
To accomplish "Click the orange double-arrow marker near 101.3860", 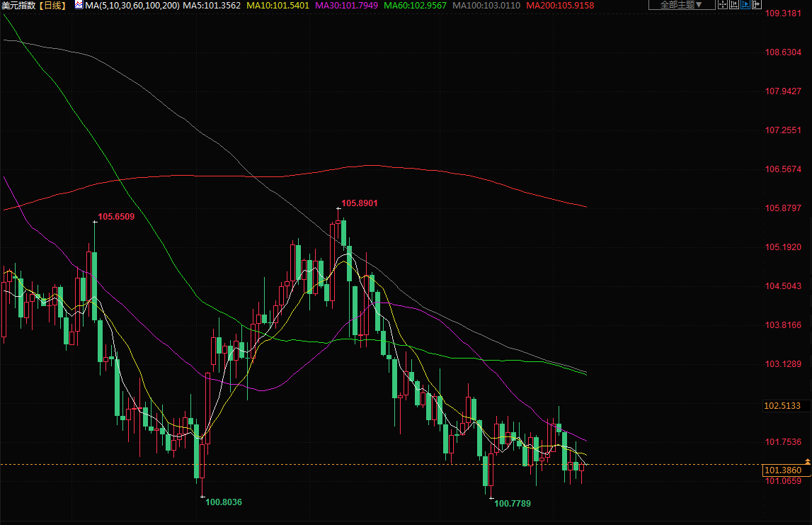I will [767, 461].
